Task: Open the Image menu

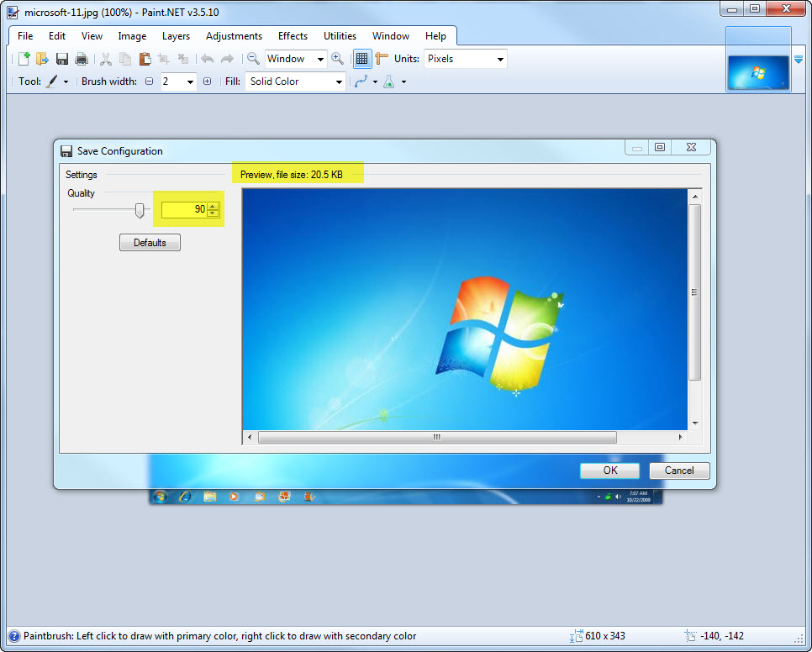Action: (x=132, y=35)
